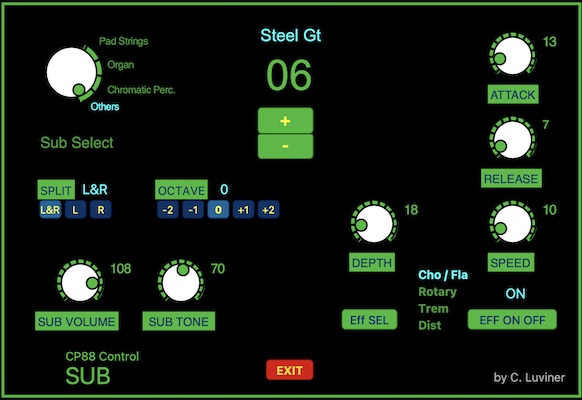Viewport: 582px width, 400px height.
Task: Select L&R split mode
Action: point(50,210)
